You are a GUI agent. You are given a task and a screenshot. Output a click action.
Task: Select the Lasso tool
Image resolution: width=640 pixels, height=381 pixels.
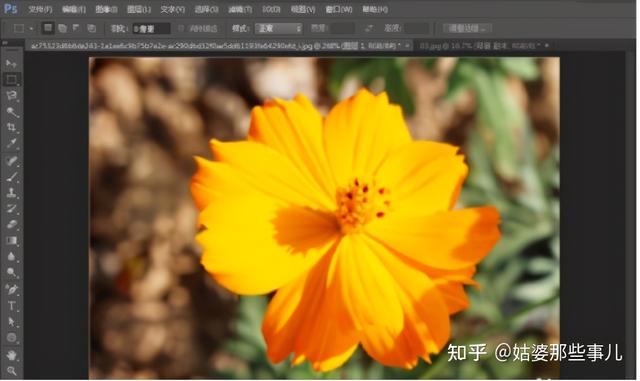(11, 96)
